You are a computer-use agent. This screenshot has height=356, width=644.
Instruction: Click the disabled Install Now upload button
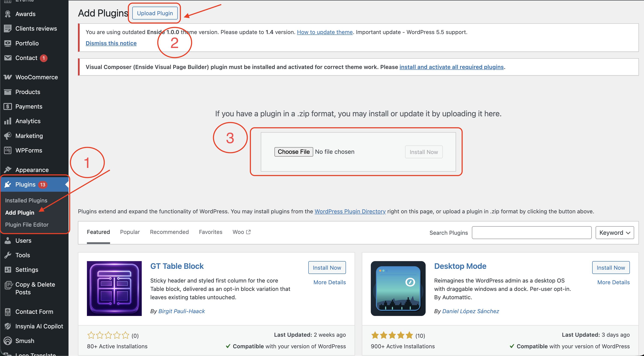(424, 152)
